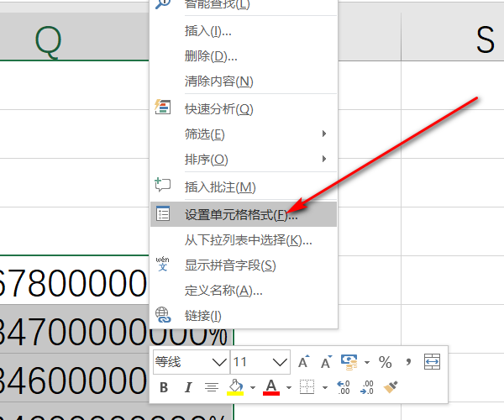Click the Merge and Center icon
Viewport: 504px width, 420px height.
click(432, 362)
